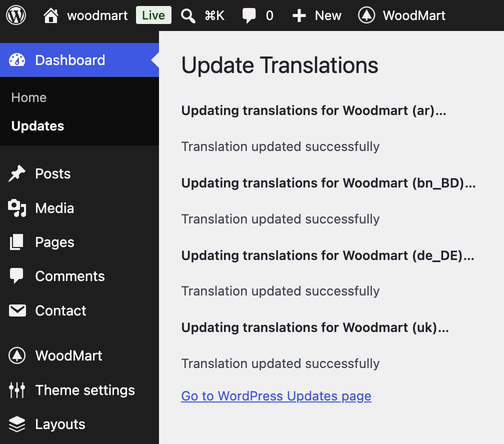Viewport: 504px width, 444px height.
Task: Click WoodMart logo icon in admin bar
Action: pyautogui.click(x=366, y=15)
